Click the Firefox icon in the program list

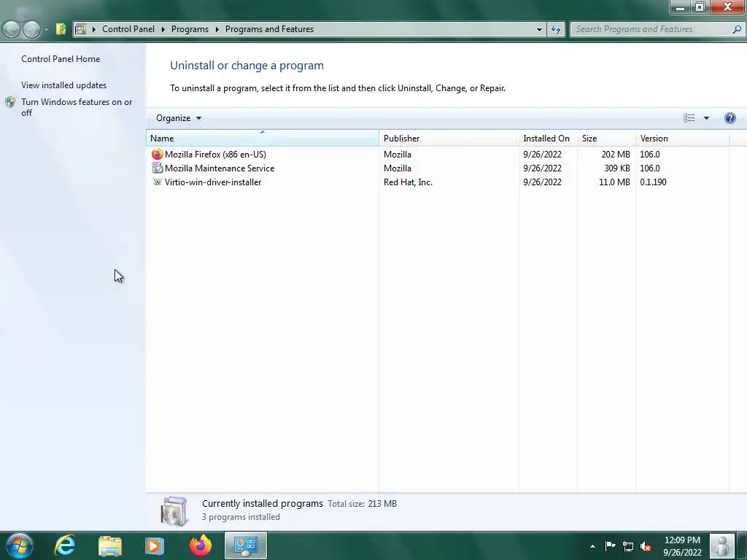click(x=158, y=155)
